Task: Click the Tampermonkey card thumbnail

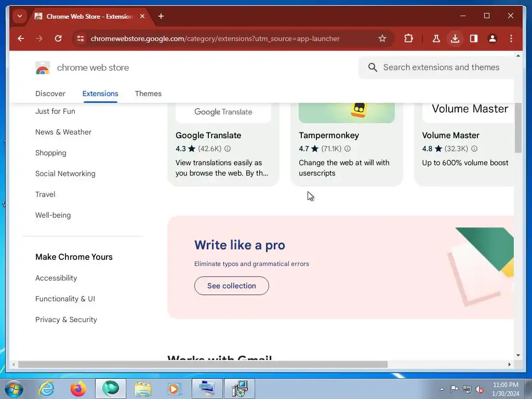Action: pyautogui.click(x=347, y=113)
